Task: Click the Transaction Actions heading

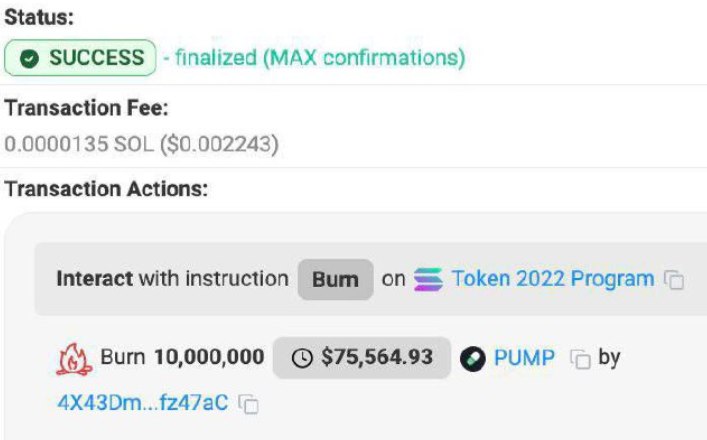Action: [x=106, y=189]
